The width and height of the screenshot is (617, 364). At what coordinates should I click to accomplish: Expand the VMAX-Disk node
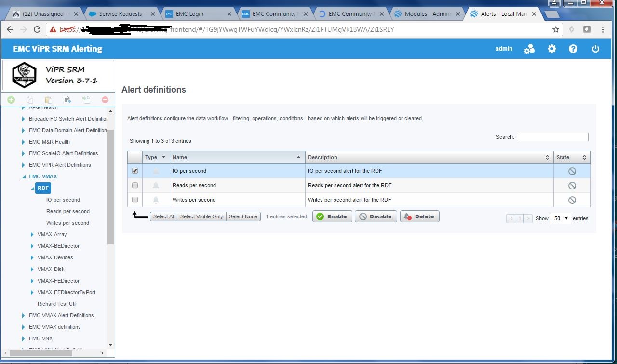click(x=32, y=269)
